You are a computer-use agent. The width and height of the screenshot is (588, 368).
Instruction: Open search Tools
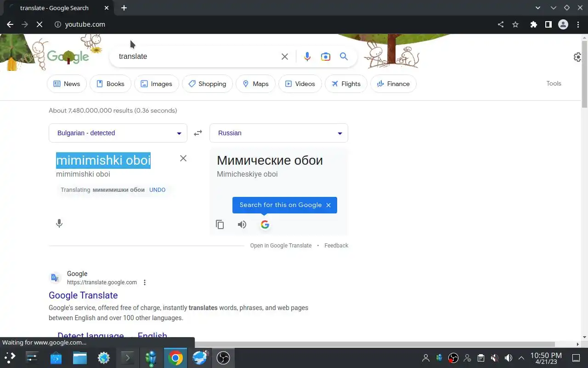pos(554,83)
